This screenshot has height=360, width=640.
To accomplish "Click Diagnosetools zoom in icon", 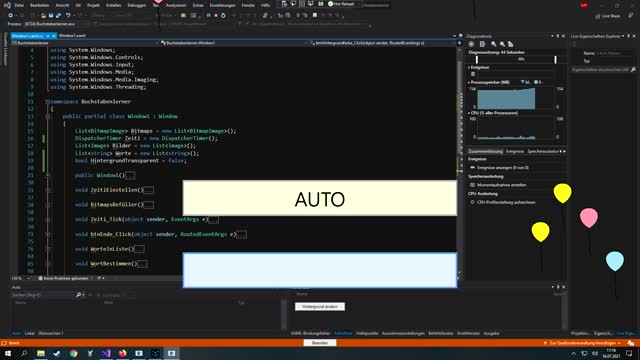I will pos(494,44).
